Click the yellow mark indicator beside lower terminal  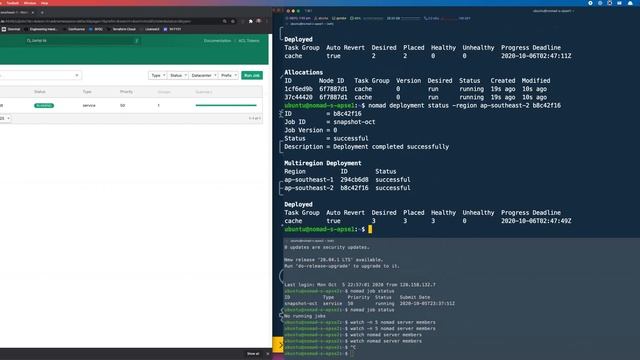pos(278,344)
